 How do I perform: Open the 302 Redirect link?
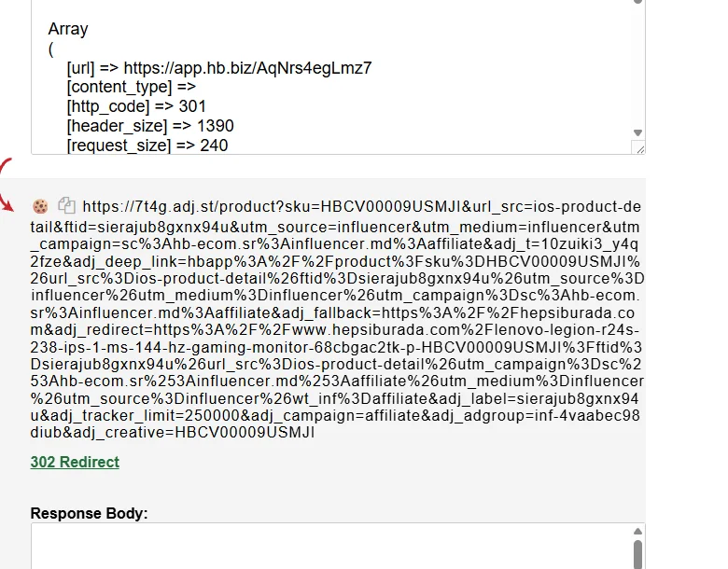point(75,463)
